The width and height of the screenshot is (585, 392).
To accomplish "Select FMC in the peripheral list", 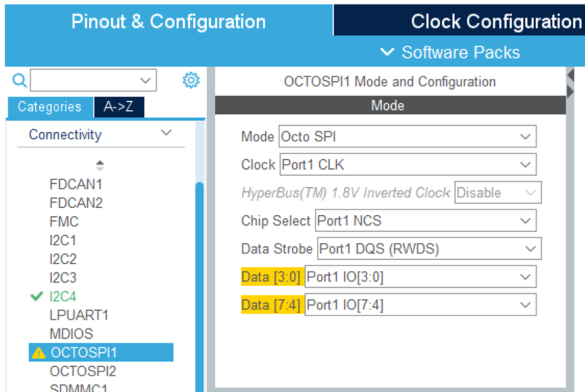I will click(x=64, y=222).
